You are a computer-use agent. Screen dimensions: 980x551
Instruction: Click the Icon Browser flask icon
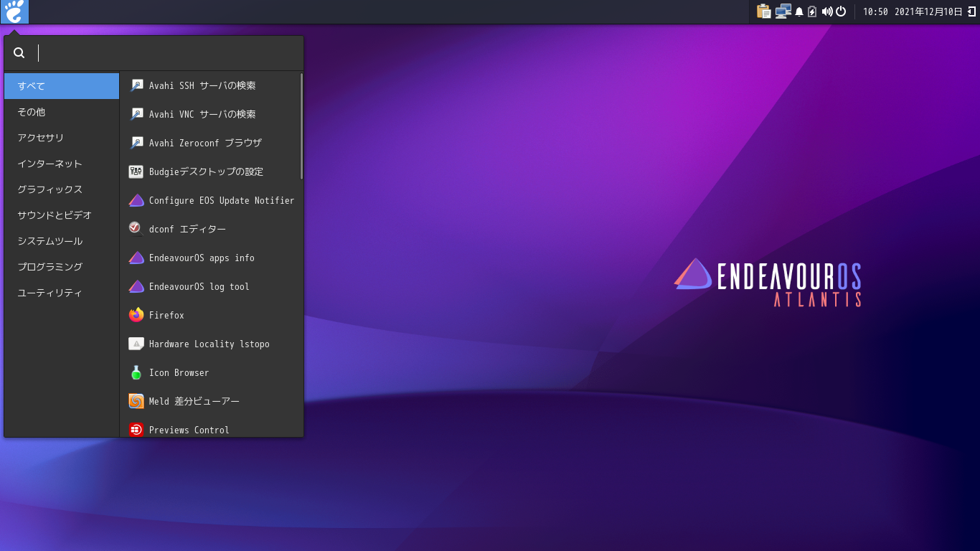click(136, 372)
